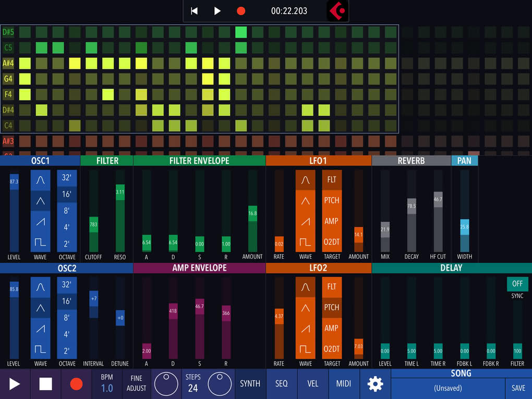Set LFO1 target to AMP
This screenshot has width=532, height=399.
(332, 222)
